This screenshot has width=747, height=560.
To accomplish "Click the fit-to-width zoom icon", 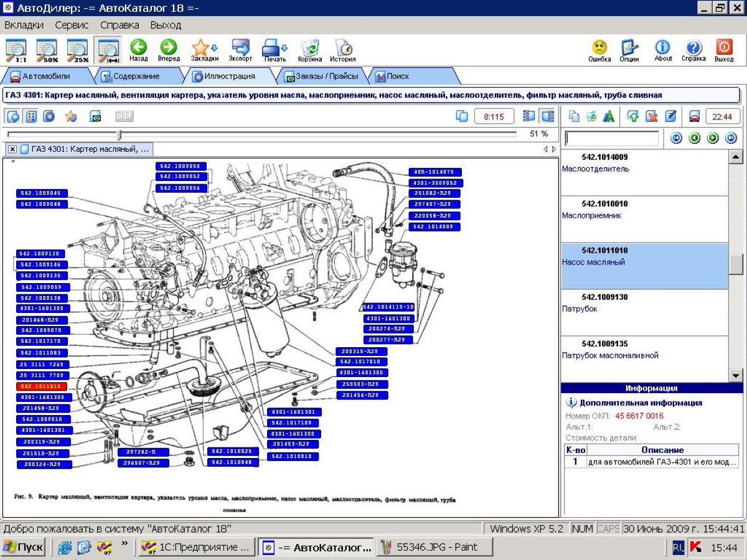I will click(108, 50).
